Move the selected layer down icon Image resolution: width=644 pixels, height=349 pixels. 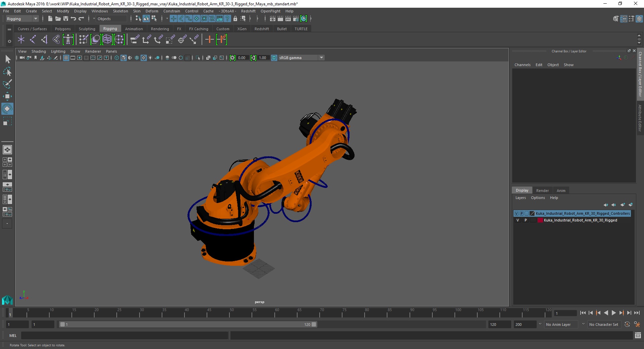614,205
